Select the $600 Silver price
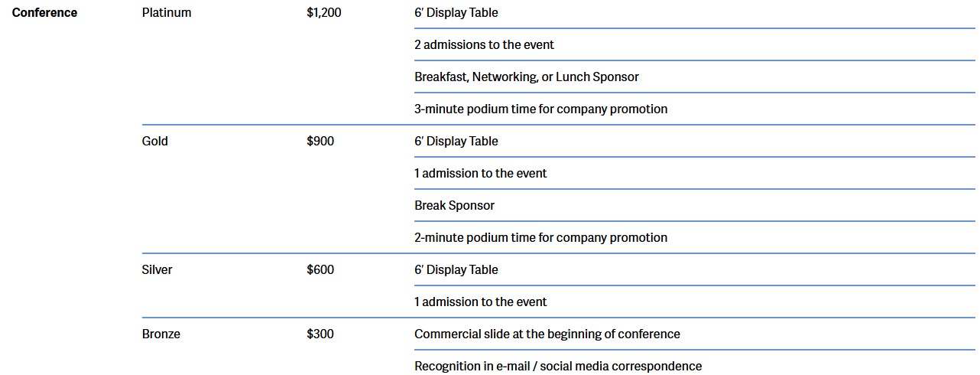980x375 pixels. [x=320, y=270]
